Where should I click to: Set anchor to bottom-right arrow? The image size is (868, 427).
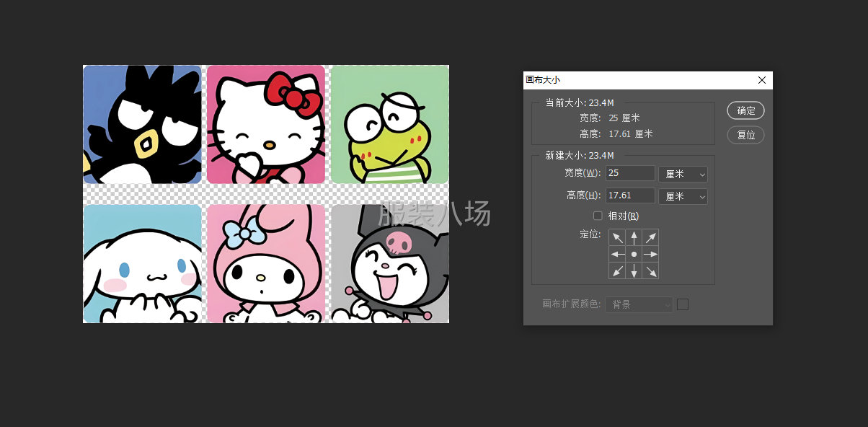650,270
